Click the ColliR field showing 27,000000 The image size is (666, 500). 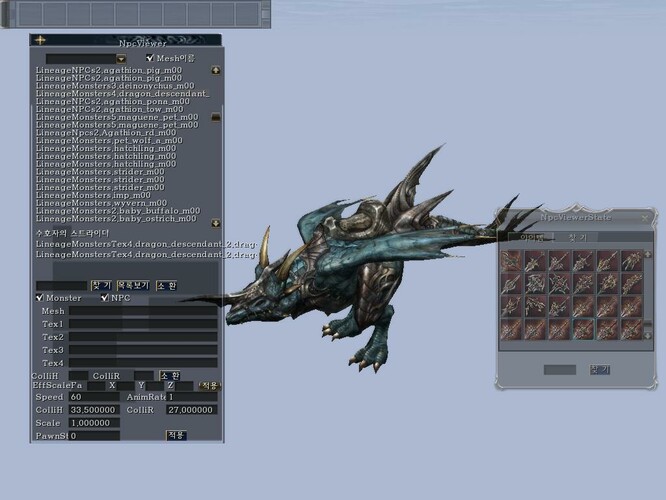(x=192, y=410)
